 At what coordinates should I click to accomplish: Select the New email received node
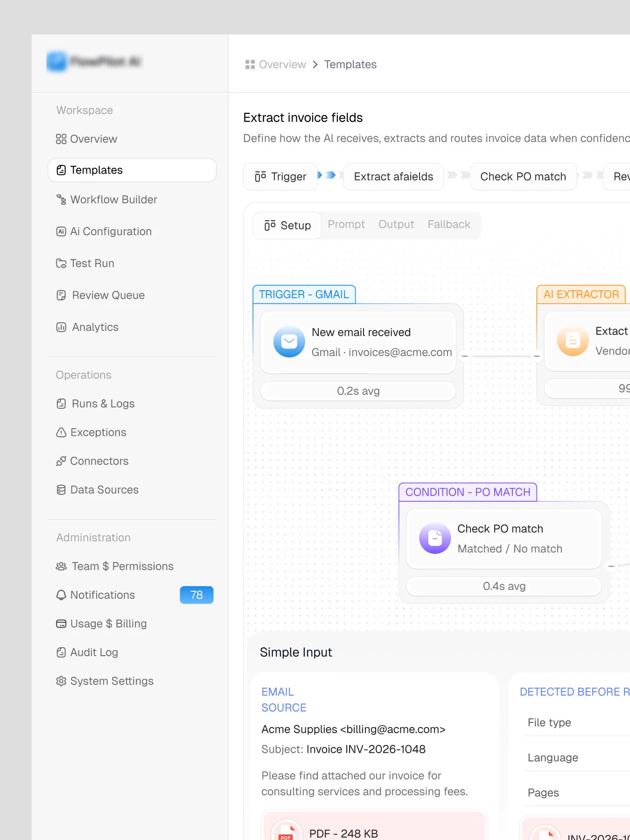tap(358, 342)
